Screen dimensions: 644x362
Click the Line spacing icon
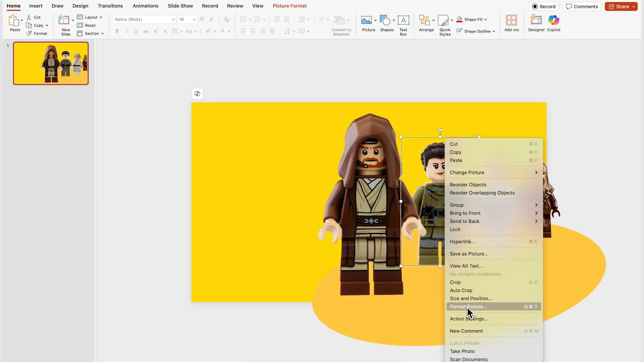pos(302,19)
